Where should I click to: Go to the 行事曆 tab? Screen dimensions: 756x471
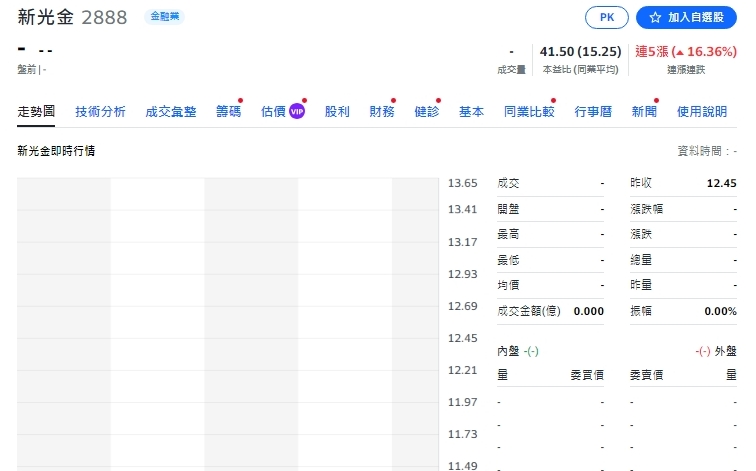click(x=593, y=112)
